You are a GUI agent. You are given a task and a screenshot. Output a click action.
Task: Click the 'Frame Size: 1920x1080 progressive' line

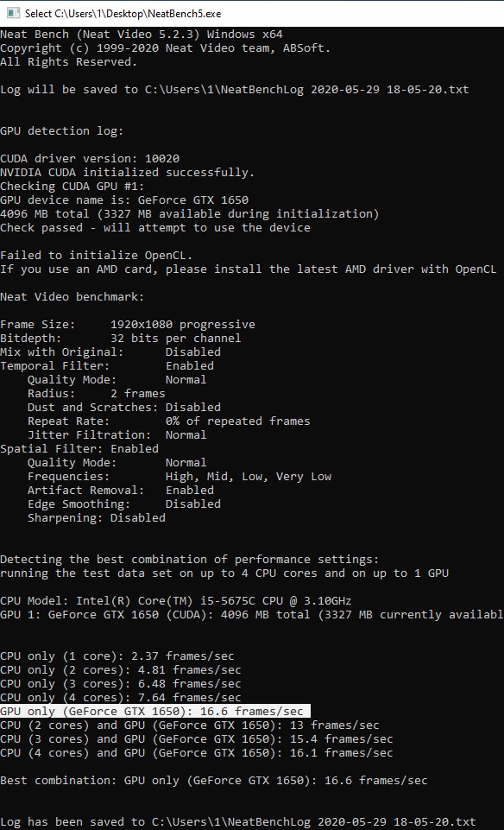(128, 324)
